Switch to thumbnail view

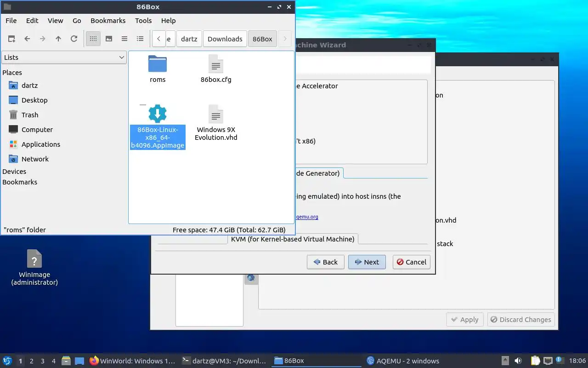pyautogui.click(x=109, y=39)
